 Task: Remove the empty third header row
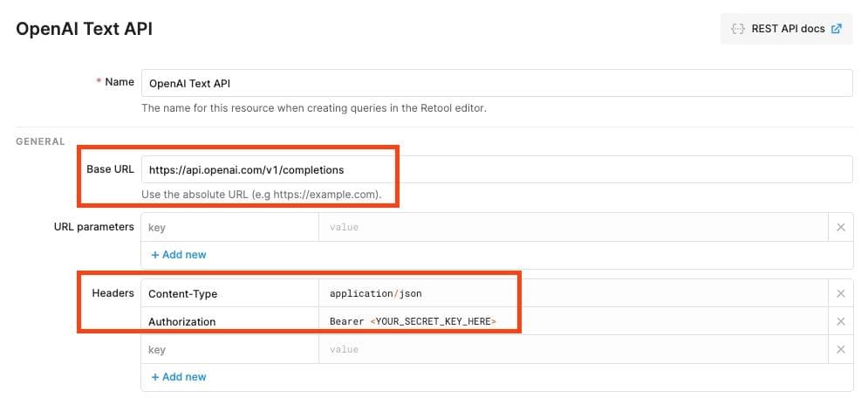840,349
